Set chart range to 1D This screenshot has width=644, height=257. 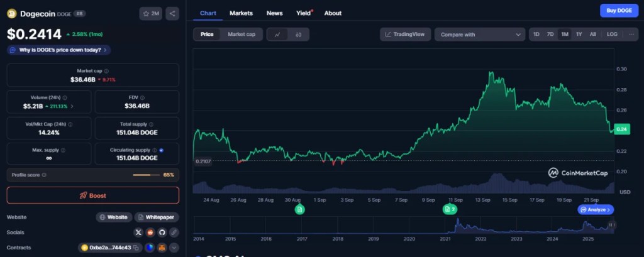536,35
